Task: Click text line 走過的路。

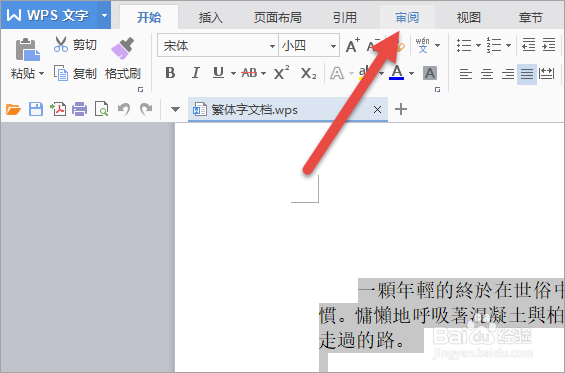Action: pyautogui.click(x=362, y=340)
